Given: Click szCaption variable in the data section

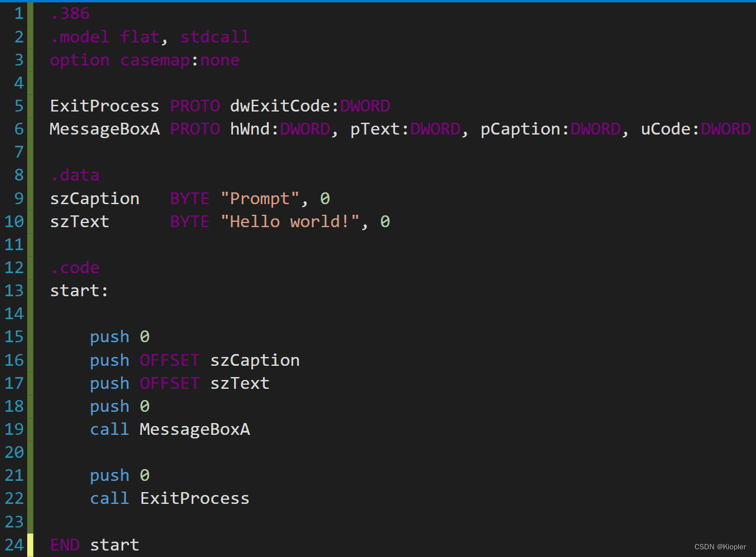Looking at the screenshot, I should pyautogui.click(x=94, y=198).
